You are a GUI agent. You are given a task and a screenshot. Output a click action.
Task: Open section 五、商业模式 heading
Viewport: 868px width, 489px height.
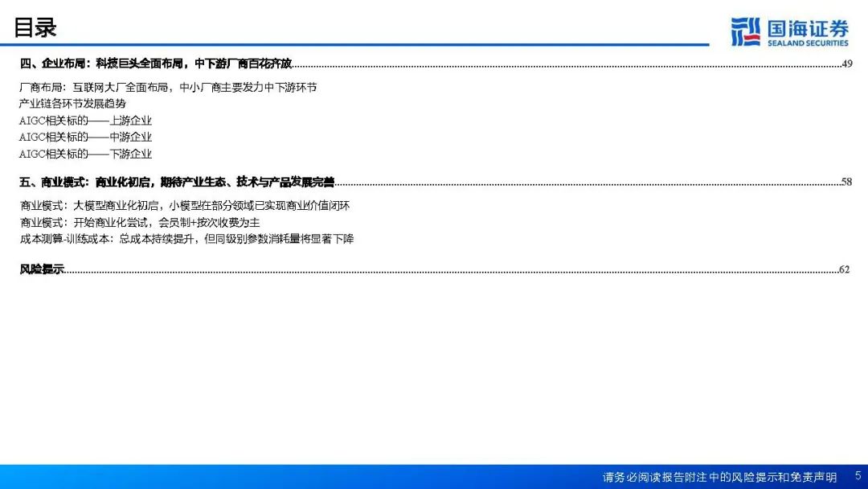coord(177,182)
